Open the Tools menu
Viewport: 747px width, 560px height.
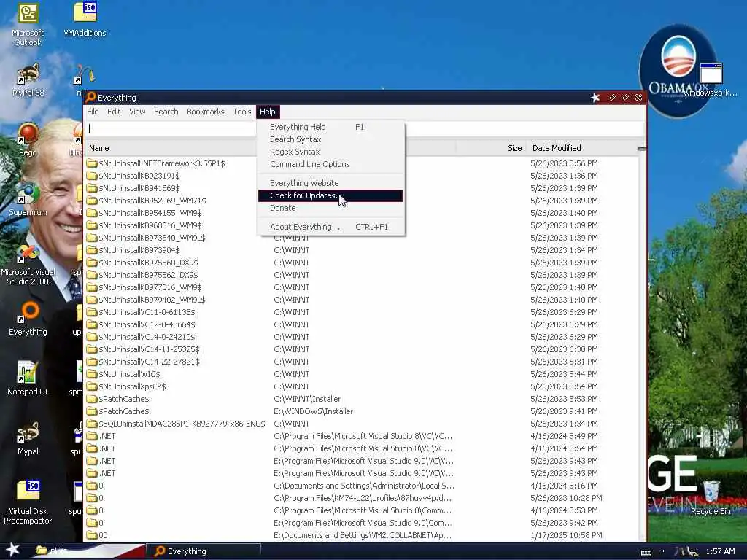[x=242, y=112]
